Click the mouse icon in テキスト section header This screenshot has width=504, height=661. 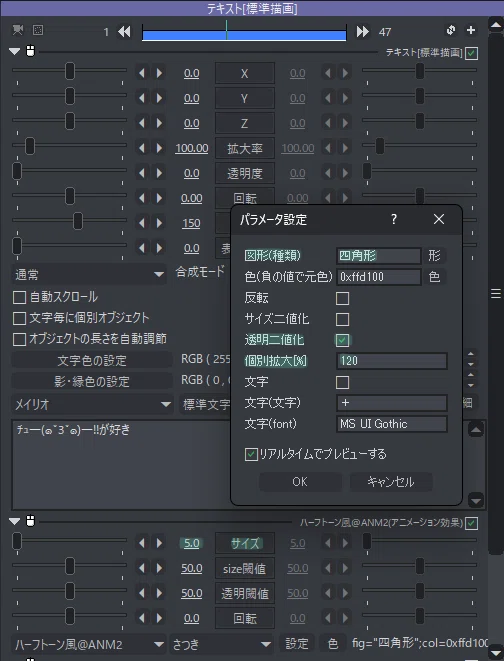click(x=30, y=51)
